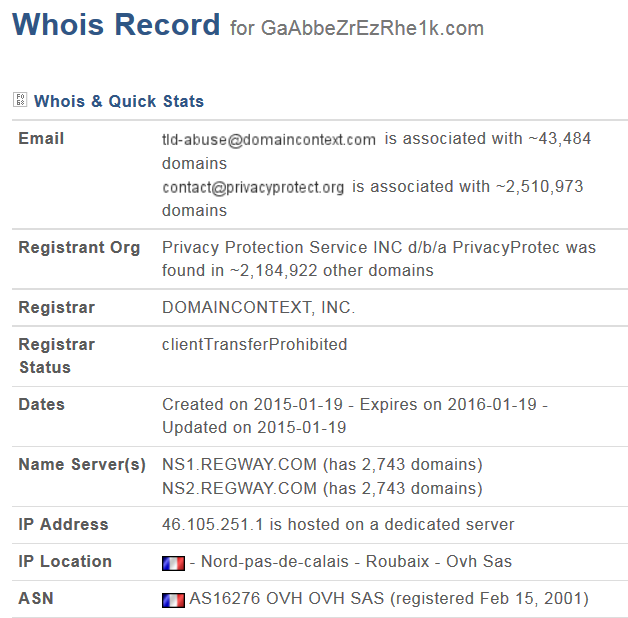Screen dimensions: 628x618
Task: Click the DOMAINCONTEXT, INC. registrar name
Action: click(258, 308)
